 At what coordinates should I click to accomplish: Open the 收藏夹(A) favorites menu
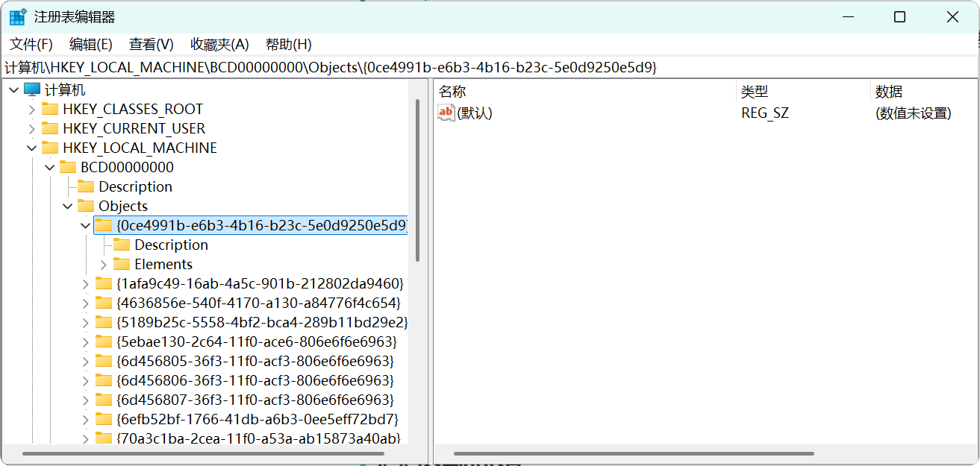(x=219, y=44)
